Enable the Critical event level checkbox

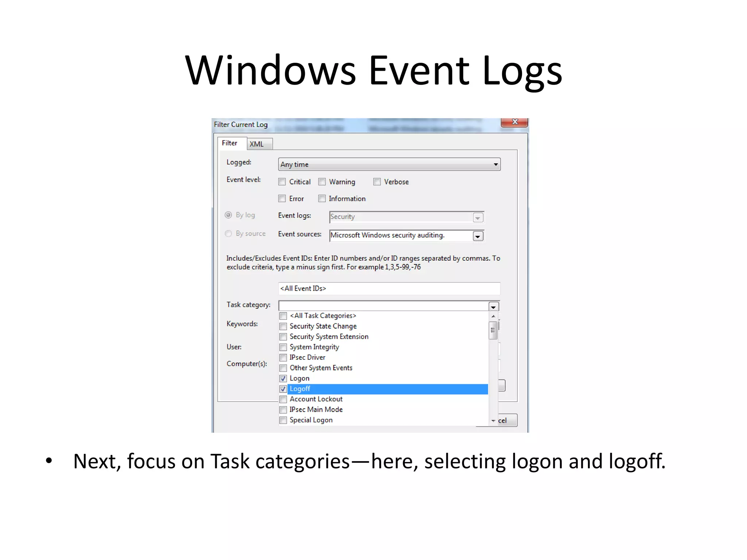(282, 182)
